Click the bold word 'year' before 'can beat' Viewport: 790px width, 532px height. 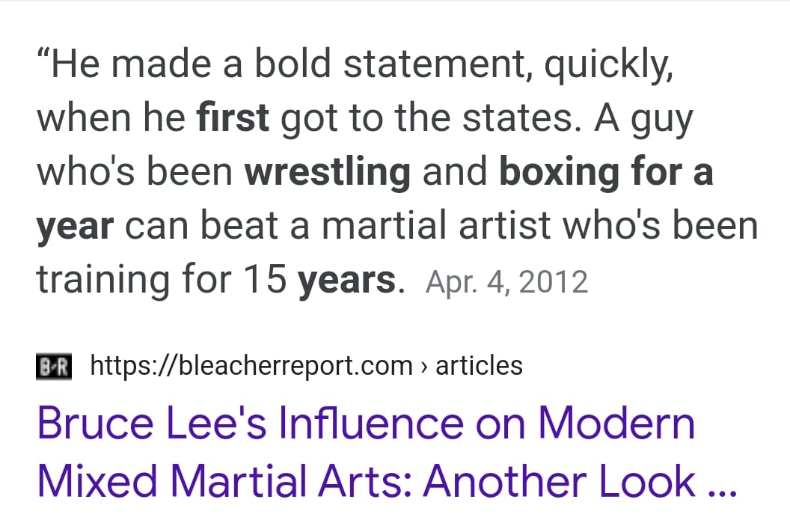pyautogui.click(x=75, y=227)
